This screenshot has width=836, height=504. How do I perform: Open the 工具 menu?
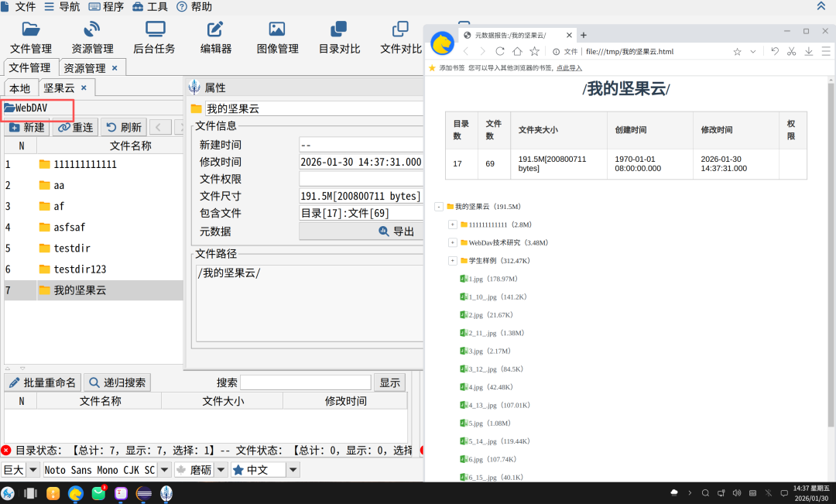[x=150, y=6]
